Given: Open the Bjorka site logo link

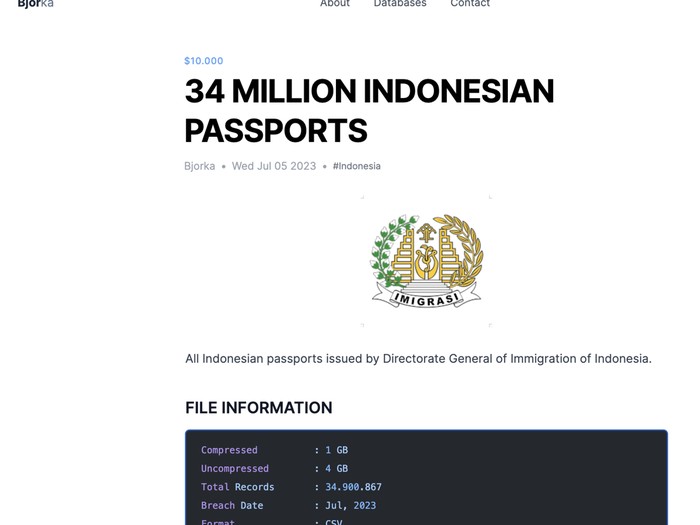Looking at the screenshot, I should pos(35,4).
